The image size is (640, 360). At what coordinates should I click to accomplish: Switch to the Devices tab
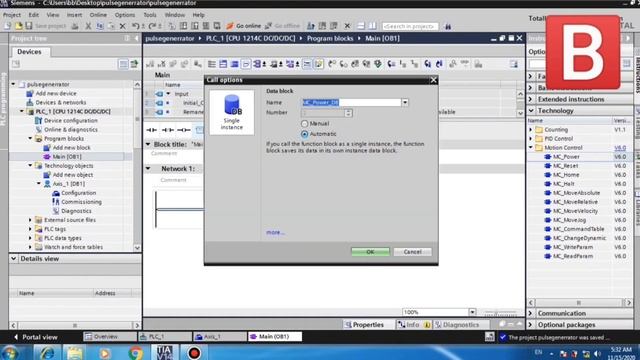[29, 52]
